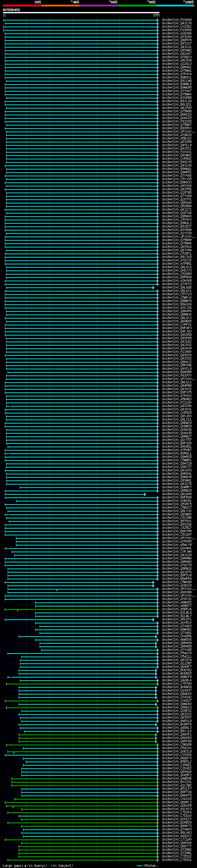Click the red 20% identity legend segment
This screenshot has width=197, height=868.
(22, 6)
